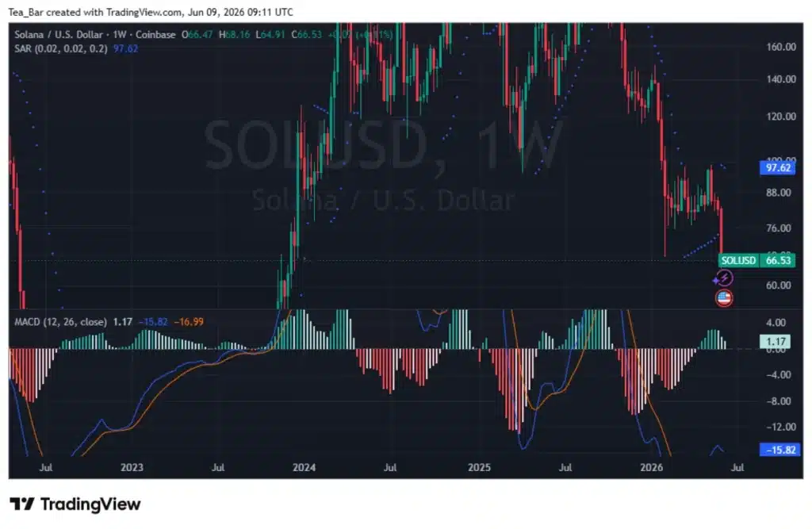The image size is (812, 529).
Task: Click the 2023 time axis label
Action: coord(132,467)
